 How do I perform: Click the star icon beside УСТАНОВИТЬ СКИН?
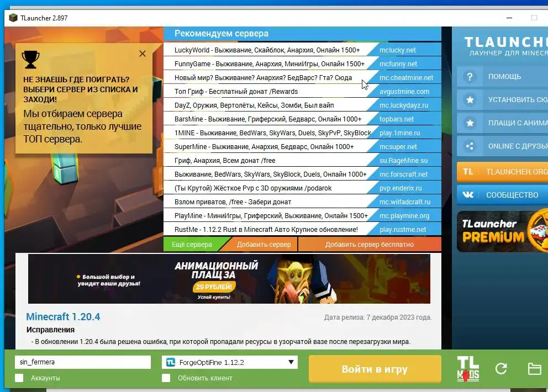pyautogui.click(x=470, y=100)
